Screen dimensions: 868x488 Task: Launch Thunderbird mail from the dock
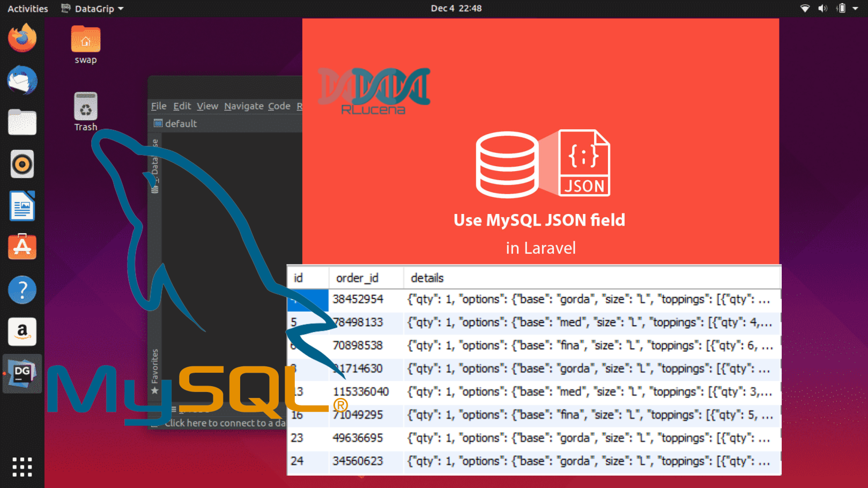22,80
